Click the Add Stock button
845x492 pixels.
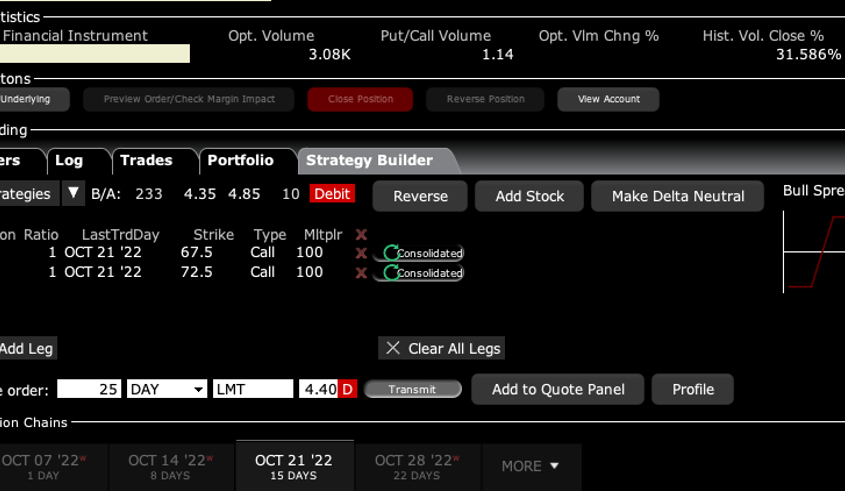tap(530, 196)
